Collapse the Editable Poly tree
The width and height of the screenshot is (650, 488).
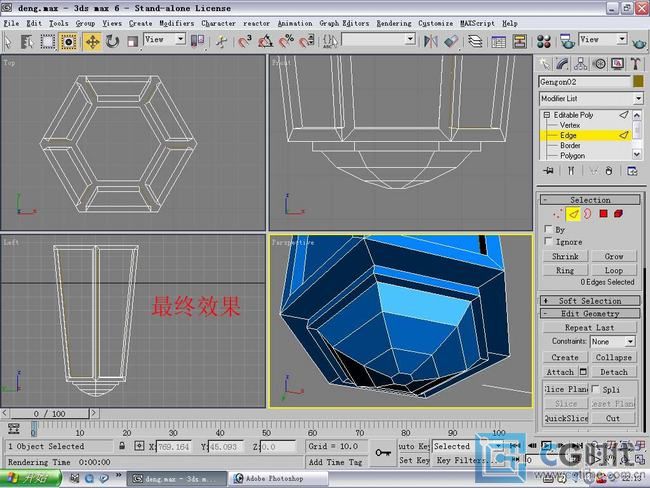coord(546,115)
